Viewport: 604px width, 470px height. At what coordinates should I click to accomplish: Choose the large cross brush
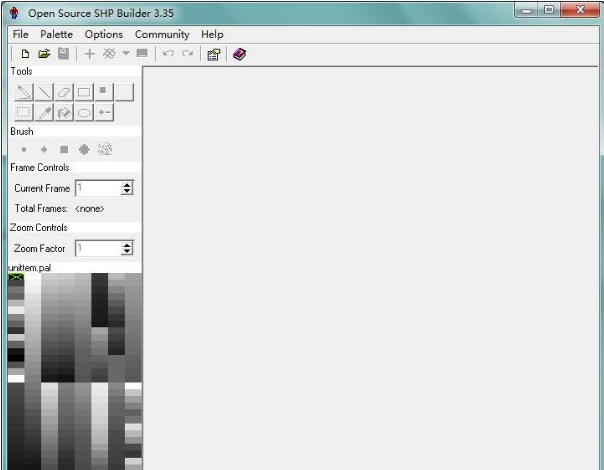(84, 149)
